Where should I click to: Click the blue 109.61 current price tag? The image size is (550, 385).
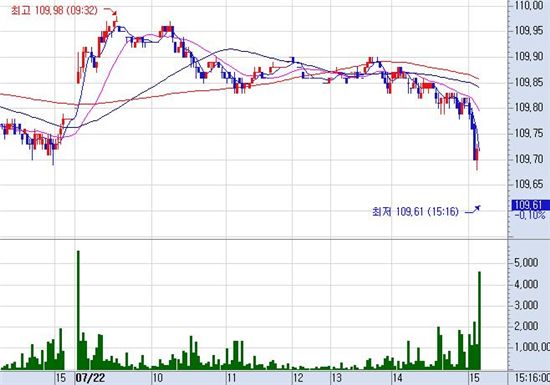530,205
